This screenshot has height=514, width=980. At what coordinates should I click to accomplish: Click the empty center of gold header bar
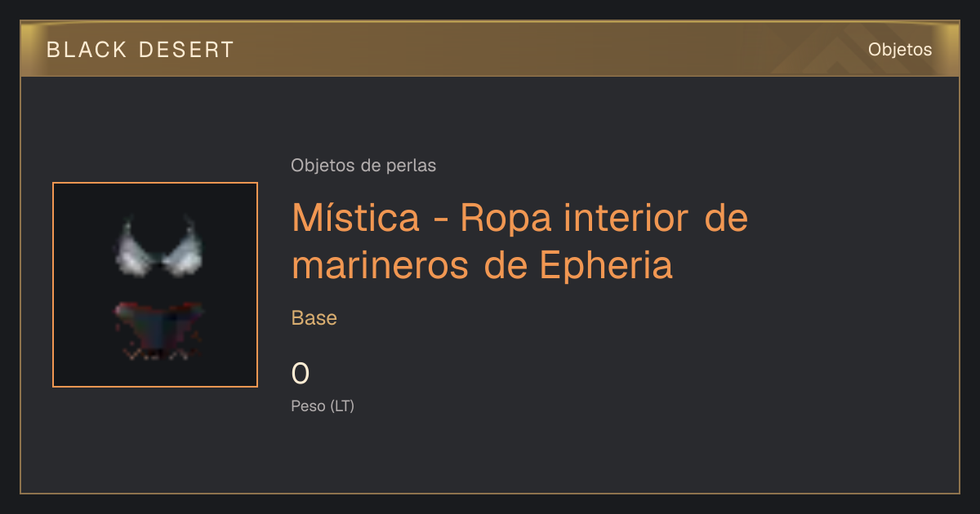click(490, 50)
